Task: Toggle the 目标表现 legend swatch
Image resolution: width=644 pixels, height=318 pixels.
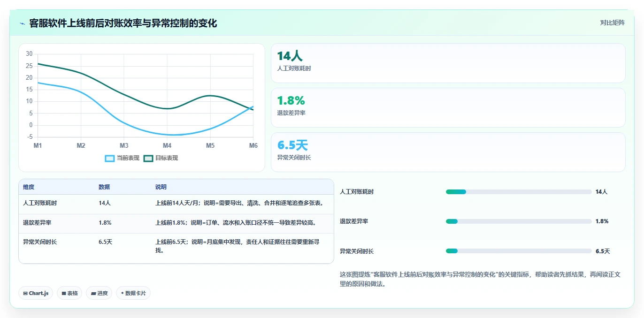Action: click(x=148, y=158)
